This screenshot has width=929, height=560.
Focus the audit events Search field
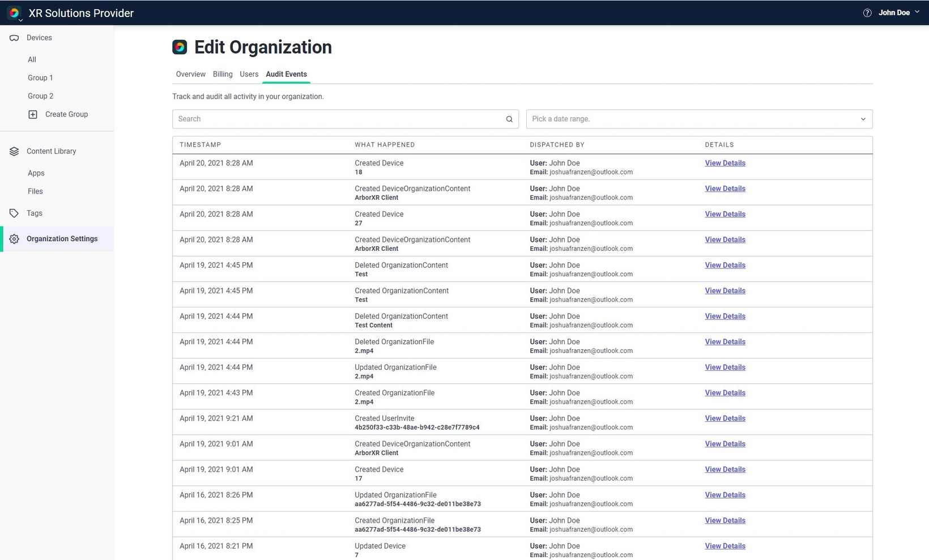tap(345, 119)
